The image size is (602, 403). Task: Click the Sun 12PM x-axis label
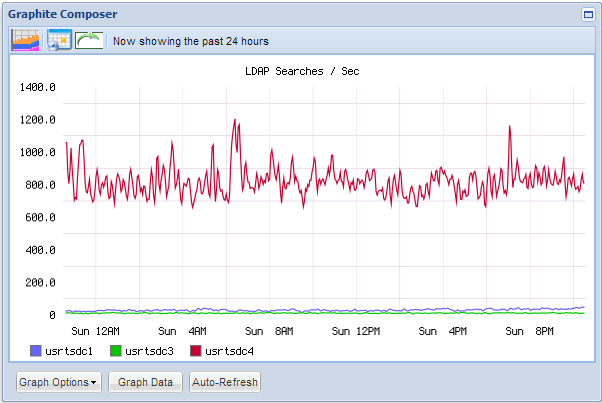click(x=356, y=330)
